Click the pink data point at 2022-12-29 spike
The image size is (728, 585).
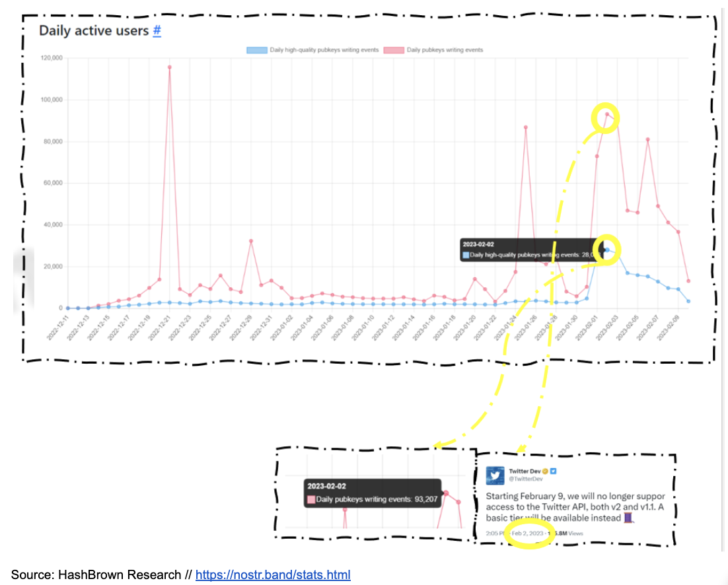[x=251, y=241]
